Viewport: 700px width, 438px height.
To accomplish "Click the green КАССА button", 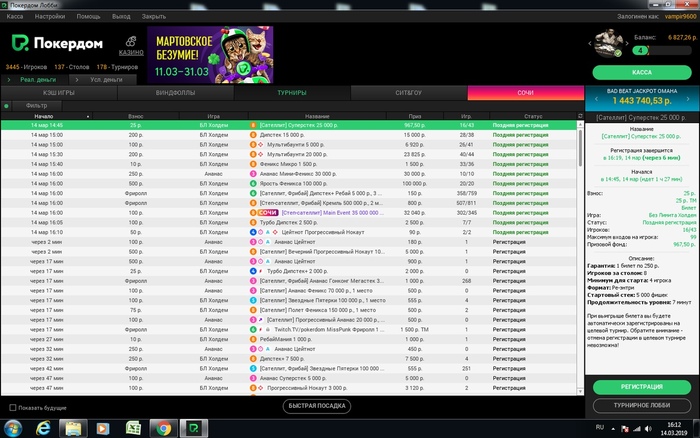I will pos(642,72).
